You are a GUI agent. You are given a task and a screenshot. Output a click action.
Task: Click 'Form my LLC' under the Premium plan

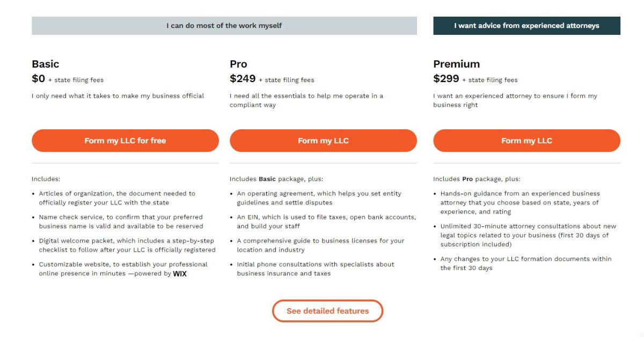coord(526,141)
